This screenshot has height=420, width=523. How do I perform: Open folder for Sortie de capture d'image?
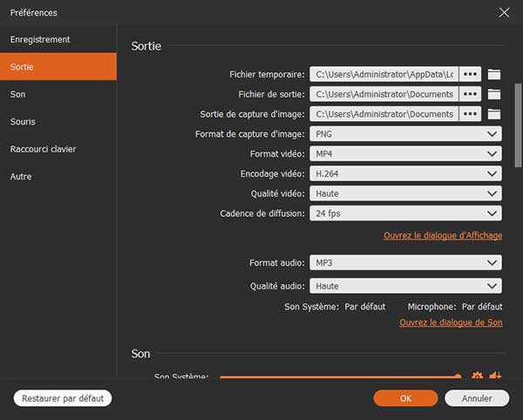(x=494, y=114)
